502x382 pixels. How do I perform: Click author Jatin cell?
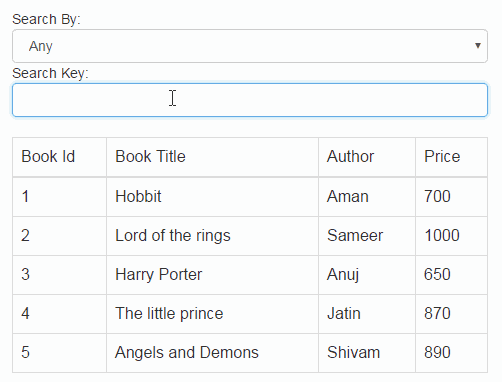367,314
